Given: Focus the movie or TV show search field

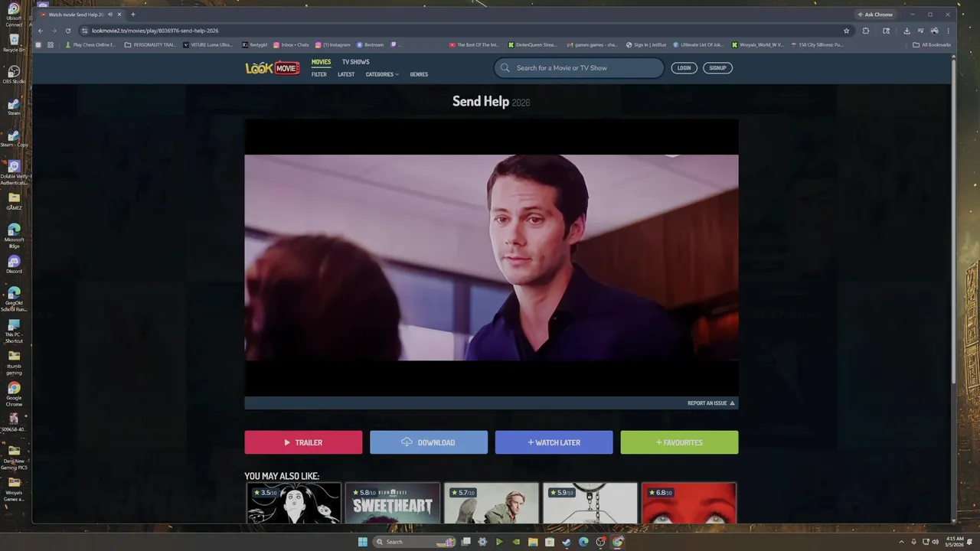Looking at the screenshot, I should click(x=579, y=68).
